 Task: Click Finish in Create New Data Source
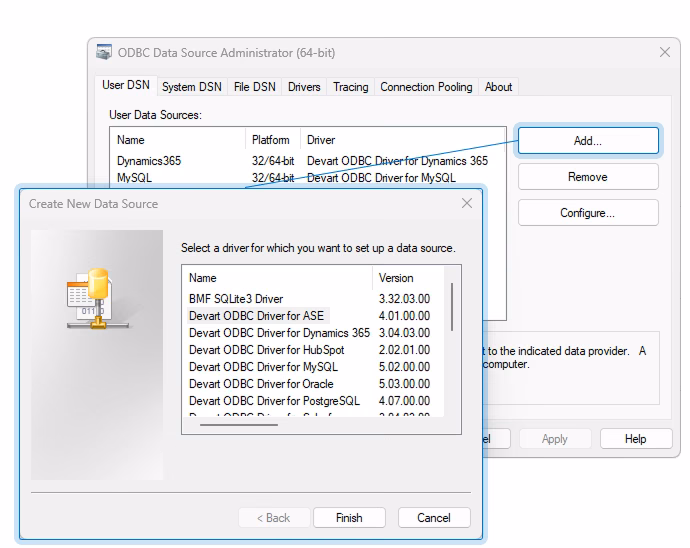click(x=349, y=518)
